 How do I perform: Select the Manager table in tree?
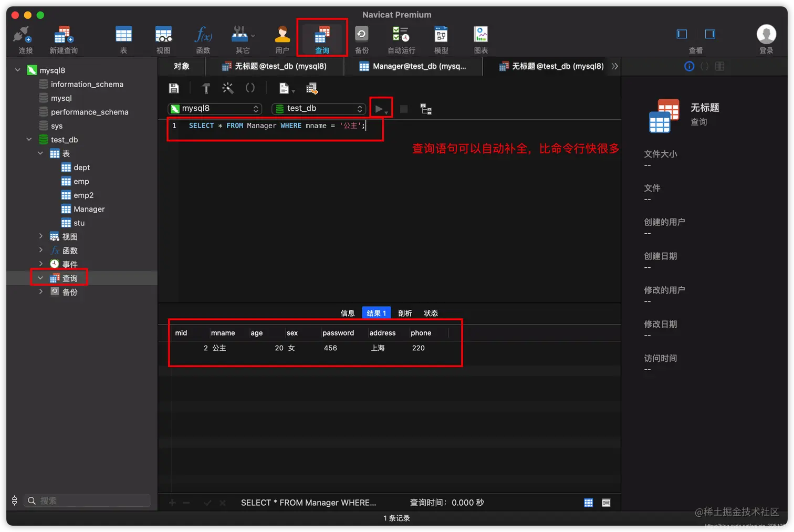coord(89,209)
